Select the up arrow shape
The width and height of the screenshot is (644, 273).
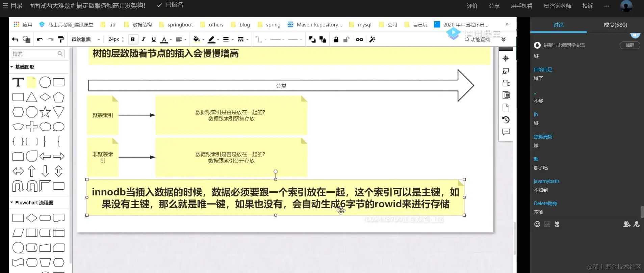(31, 171)
